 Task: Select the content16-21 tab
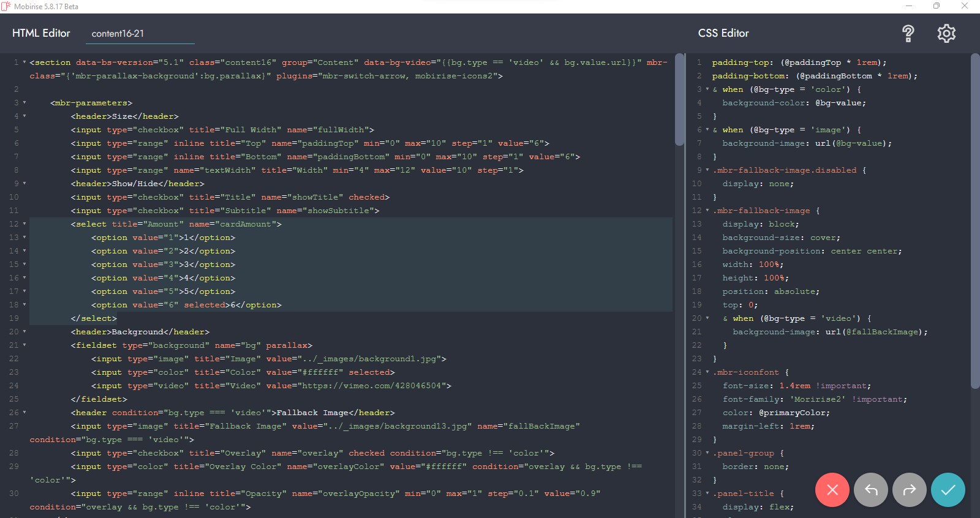118,34
